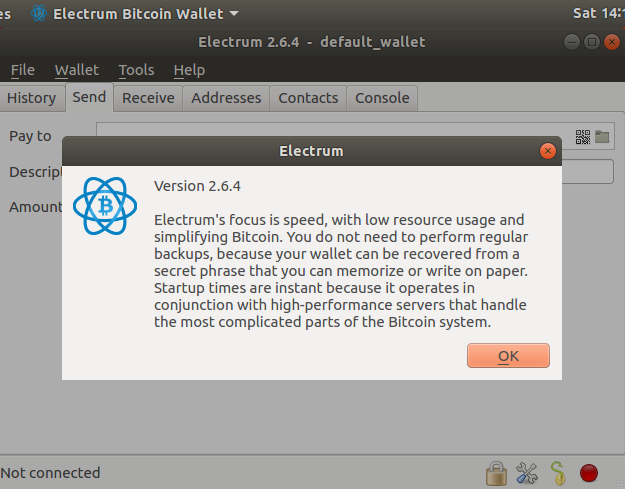Click the red network status indicator
Viewport: 625px width, 489px height.
[589, 473]
